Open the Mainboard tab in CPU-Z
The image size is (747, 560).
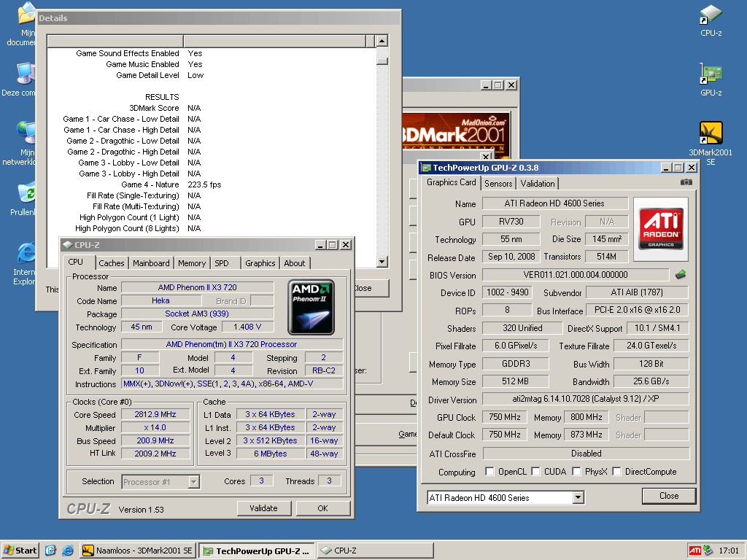click(x=151, y=263)
